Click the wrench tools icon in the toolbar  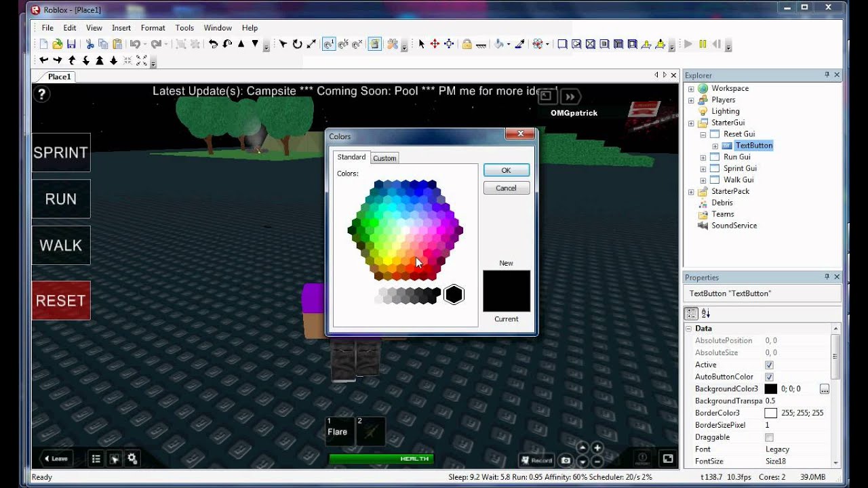[392, 44]
